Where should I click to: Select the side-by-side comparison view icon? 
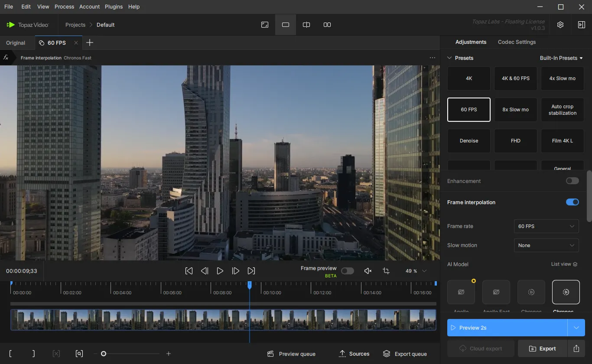[327, 25]
